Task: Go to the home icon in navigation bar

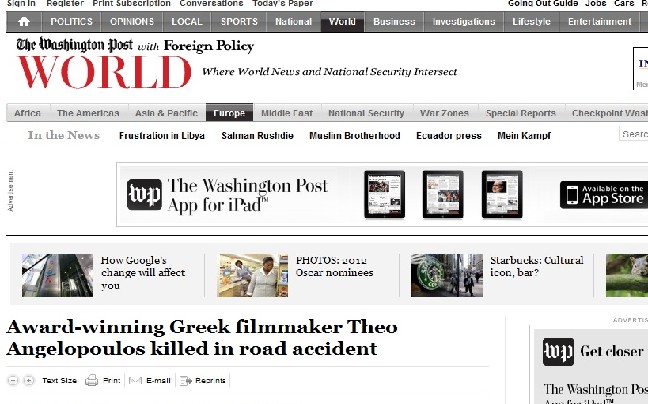Action: click(x=24, y=21)
